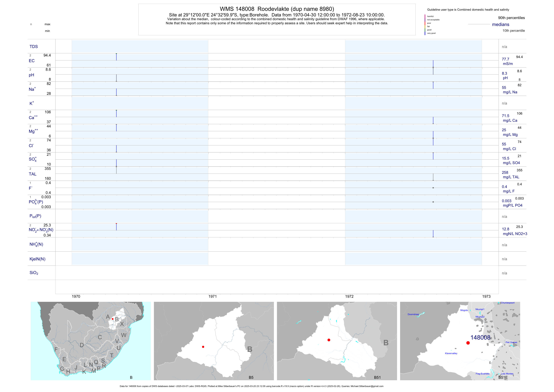This screenshot has height=392, width=554.
Task: Click the SiO2 row label
Action: click(x=34, y=273)
